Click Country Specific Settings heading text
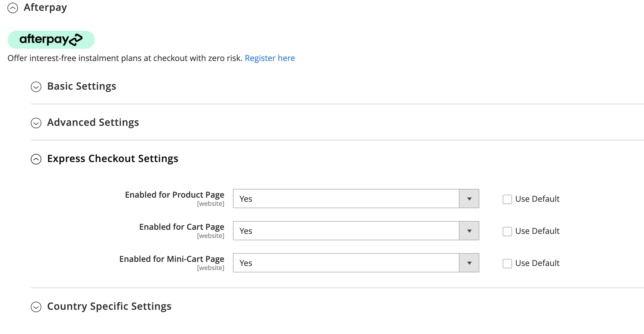644x334 pixels. 109,306
